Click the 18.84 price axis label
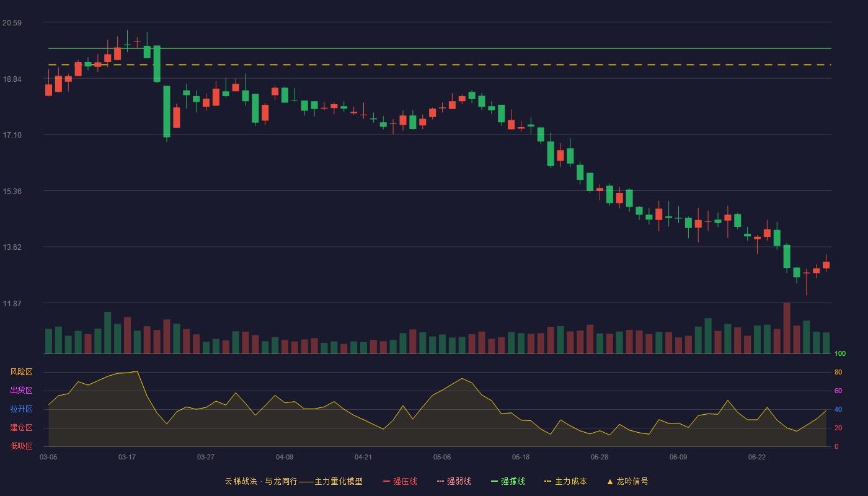 pyautogui.click(x=12, y=79)
